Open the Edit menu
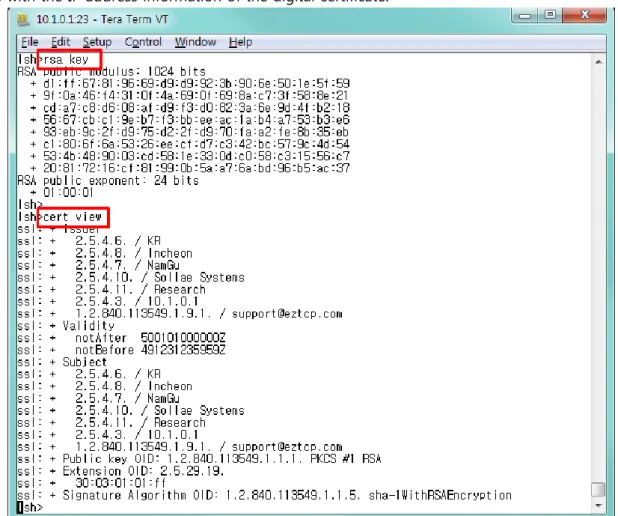Viewport: 618px width, 516px height. [x=61, y=42]
